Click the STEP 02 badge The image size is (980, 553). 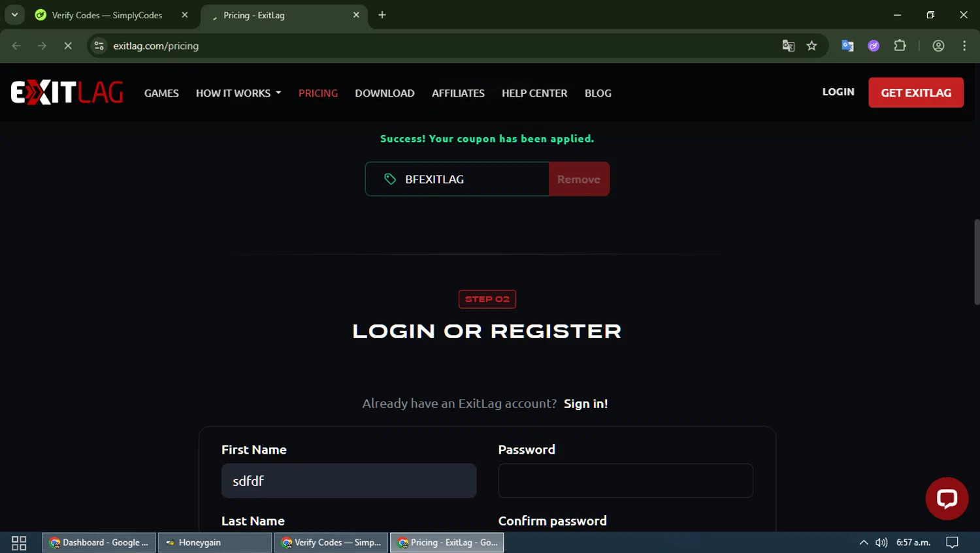pyautogui.click(x=487, y=299)
